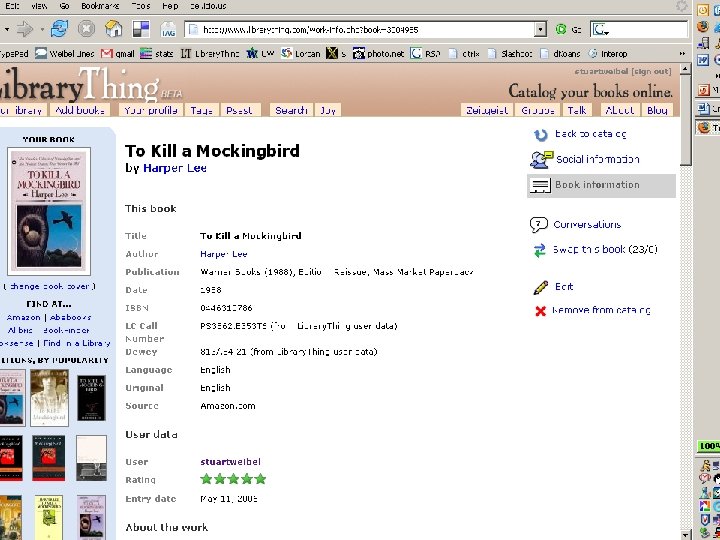
Task: Open the stats bookmark
Action: [x=157, y=54]
